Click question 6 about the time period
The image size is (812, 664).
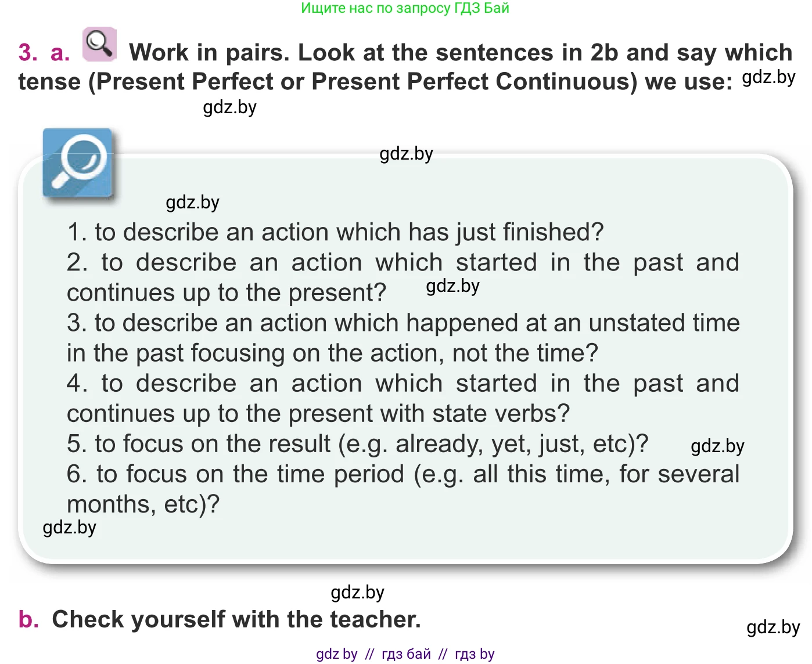coord(403,489)
